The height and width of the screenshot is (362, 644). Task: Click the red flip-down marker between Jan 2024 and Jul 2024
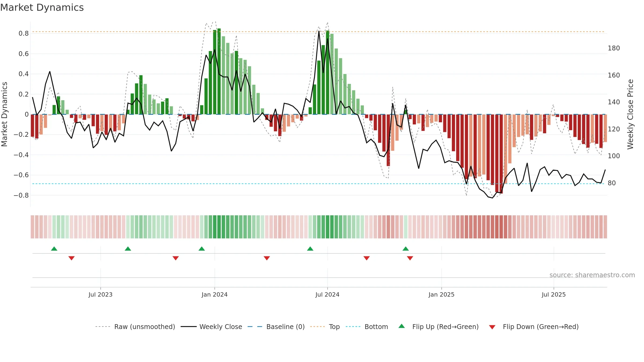(267, 258)
